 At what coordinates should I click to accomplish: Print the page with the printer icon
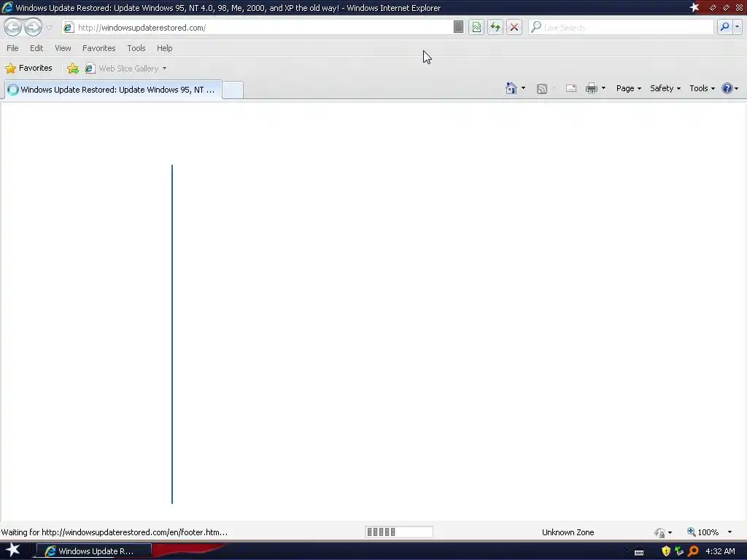tap(591, 88)
